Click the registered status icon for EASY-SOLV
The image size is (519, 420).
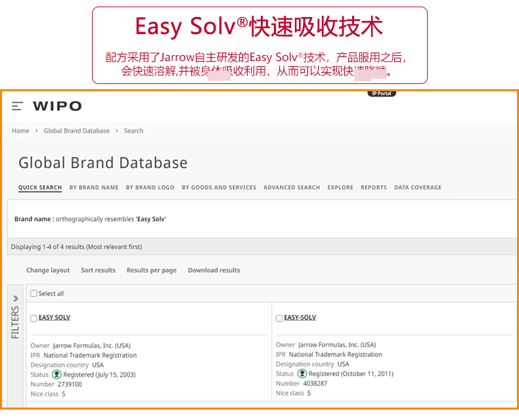[302, 374]
